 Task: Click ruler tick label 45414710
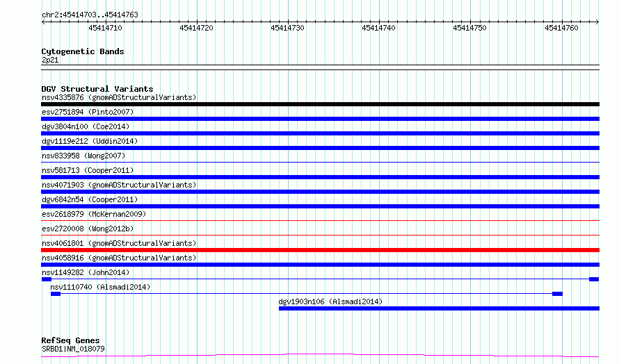coord(105,28)
